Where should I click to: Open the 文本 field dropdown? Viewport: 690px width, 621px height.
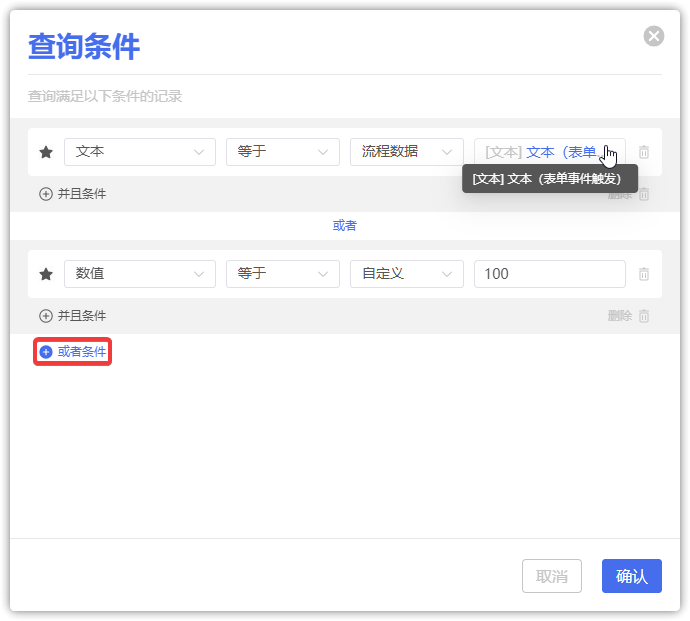(140, 152)
